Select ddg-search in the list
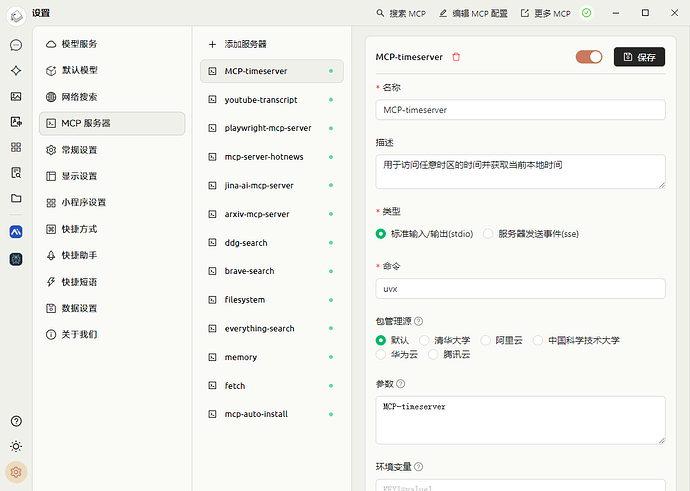This screenshot has height=491, width=690. [x=272, y=242]
